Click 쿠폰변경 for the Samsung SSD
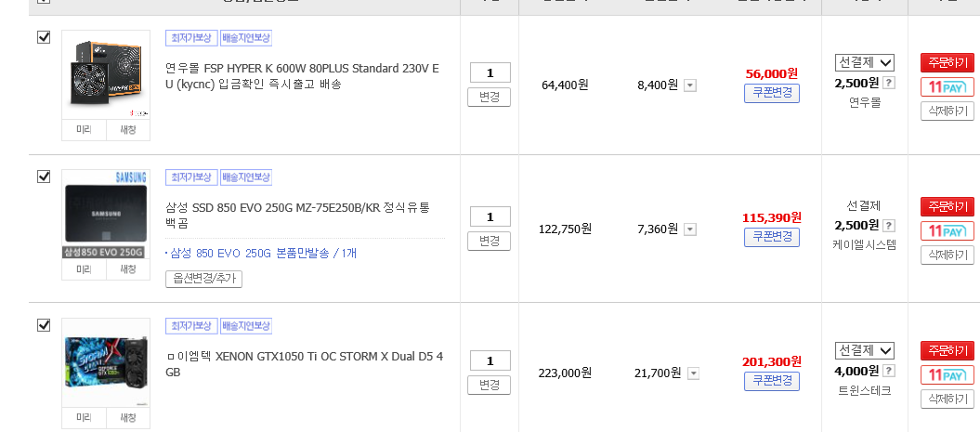This screenshot has height=432, width=980. [771, 237]
